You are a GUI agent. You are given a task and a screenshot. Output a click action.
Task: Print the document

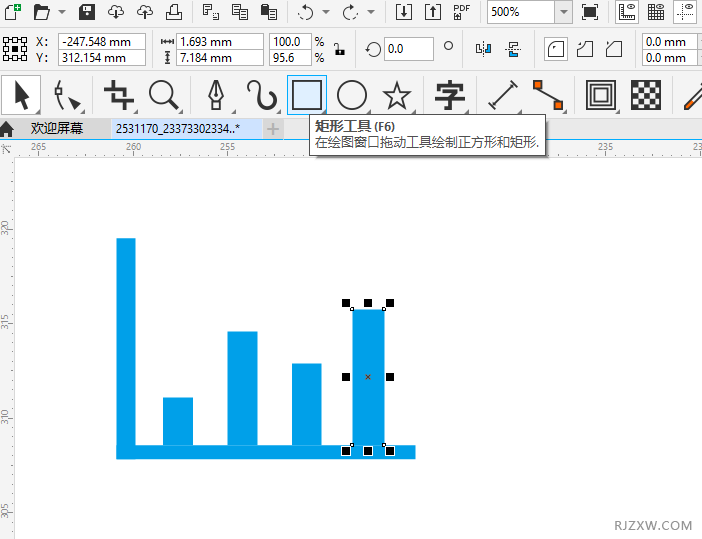[174, 12]
